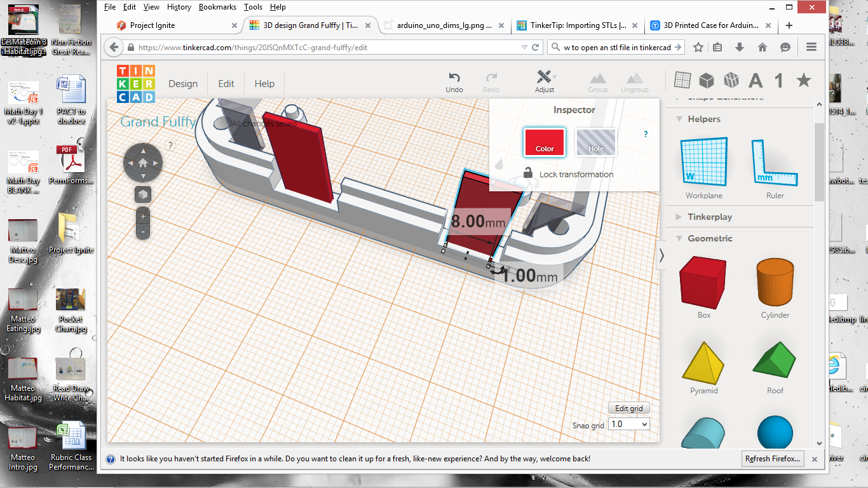Image resolution: width=868 pixels, height=488 pixels.
Task: Switch to TinkerTip: Importing STLs tab
Action: click(x=577, y=25)
